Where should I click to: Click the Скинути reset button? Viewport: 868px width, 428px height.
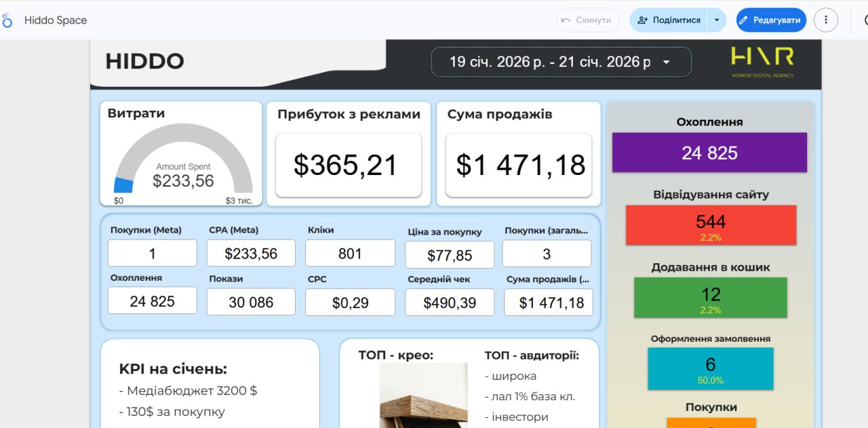coord(588,20)
